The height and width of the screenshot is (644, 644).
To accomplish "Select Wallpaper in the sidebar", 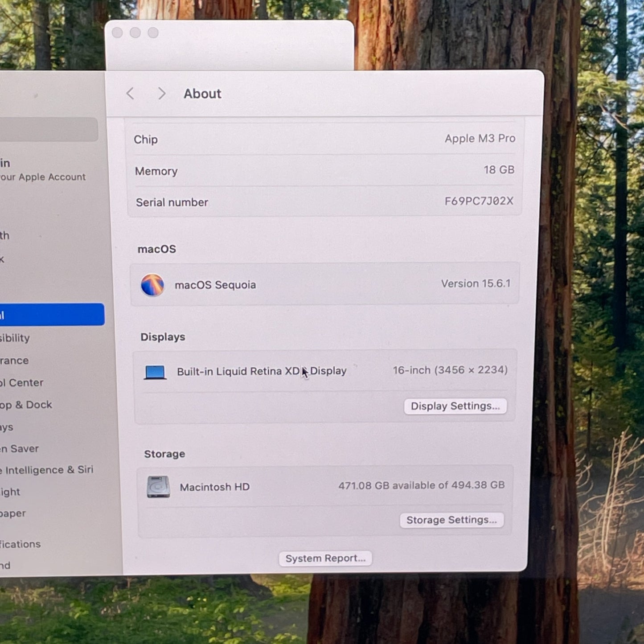I will (13, 513).
